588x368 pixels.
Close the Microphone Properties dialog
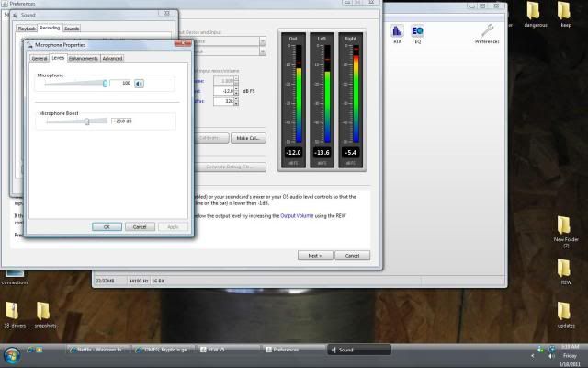(x=183, y=43)
